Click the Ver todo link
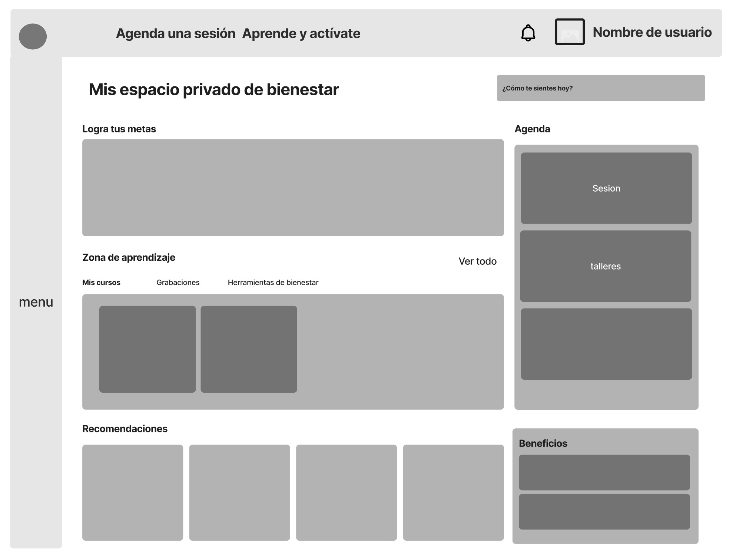The image size is (756, 554). [x=477, y=261]
